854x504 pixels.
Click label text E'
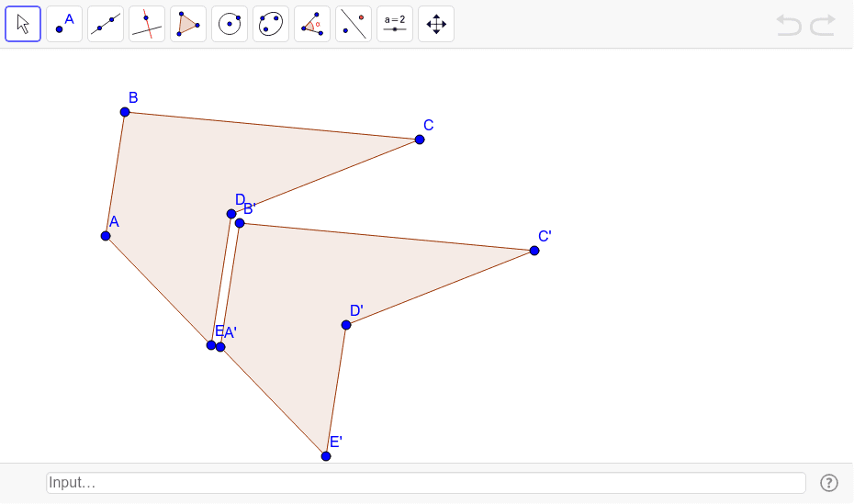click(336, 442)
